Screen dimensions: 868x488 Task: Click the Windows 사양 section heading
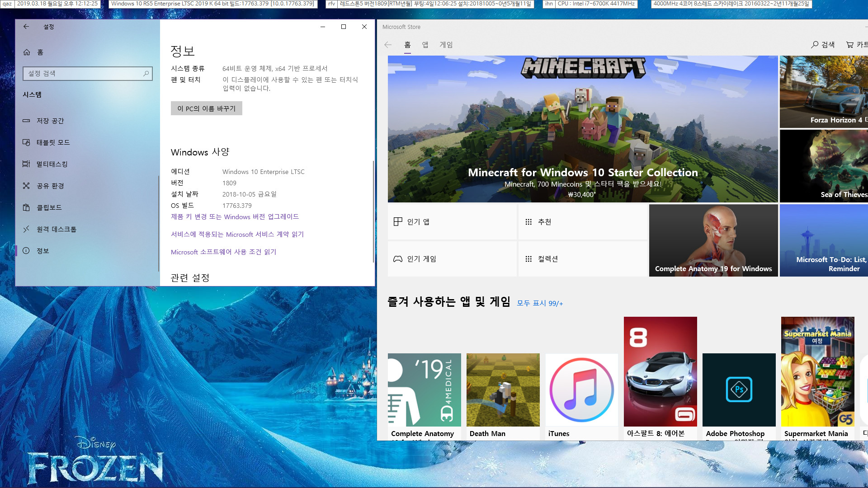pyautogui.click(x=200, y=152)
